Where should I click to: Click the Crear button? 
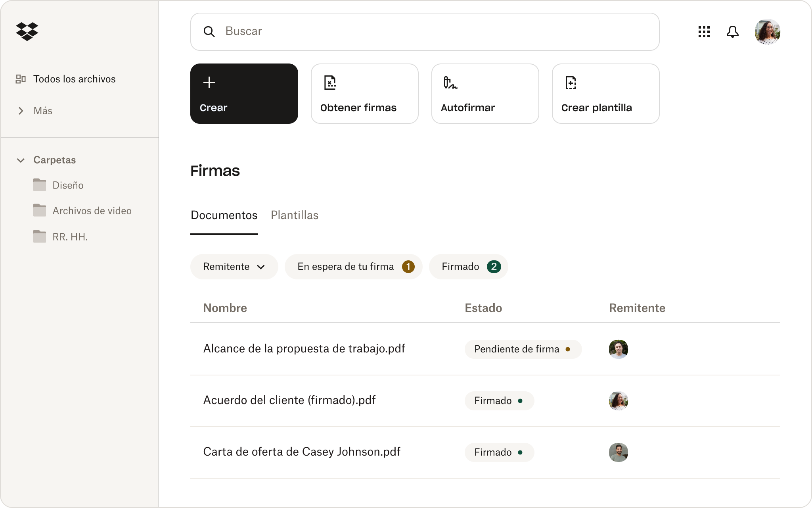pyautogui.click(x=244, y=94)
